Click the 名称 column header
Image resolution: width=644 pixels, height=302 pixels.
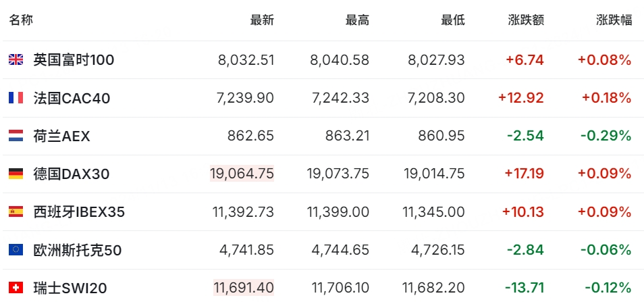(21, 20)
